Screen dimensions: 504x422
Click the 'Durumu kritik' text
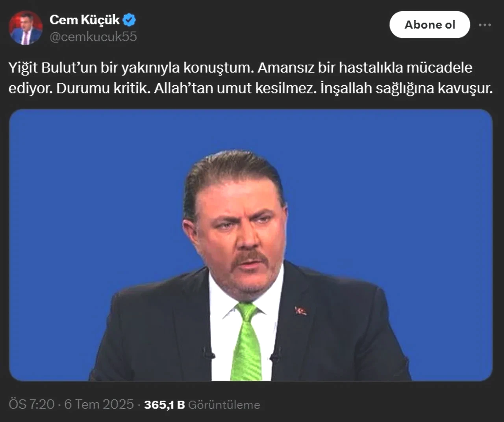pyautogui.click(x=103, y=88)
